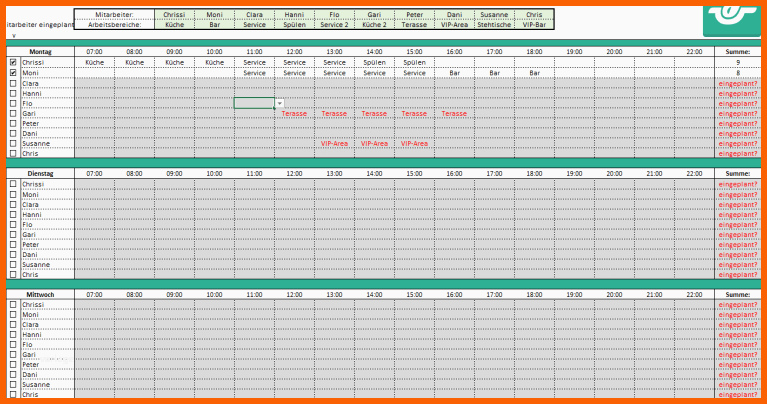Click Chrissi's Küche cell at Montag 07:00

94,62
